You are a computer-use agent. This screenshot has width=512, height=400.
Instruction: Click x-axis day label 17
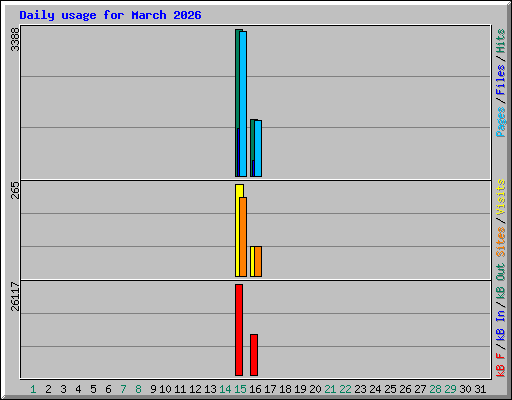click(x=270, y=389)
